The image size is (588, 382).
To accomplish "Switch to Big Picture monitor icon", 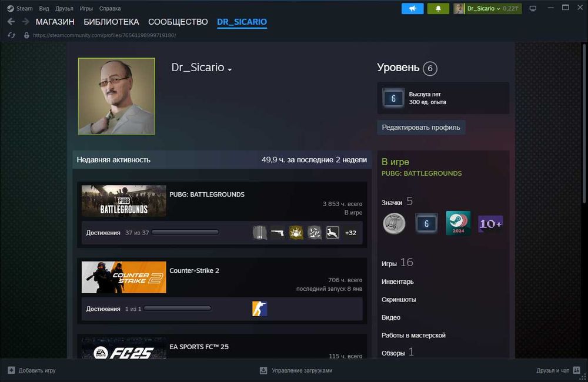I will click(x=533, y=8).
